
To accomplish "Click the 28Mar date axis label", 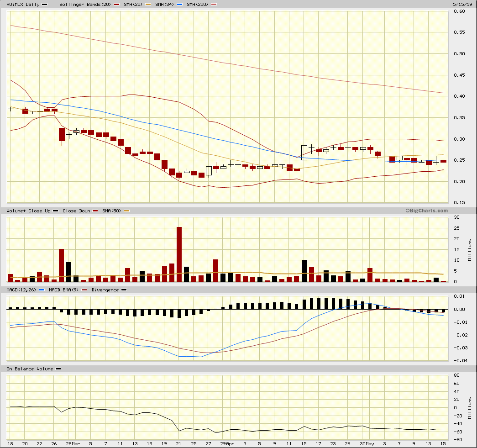I will pyautogui.click(x=73, y=444).
